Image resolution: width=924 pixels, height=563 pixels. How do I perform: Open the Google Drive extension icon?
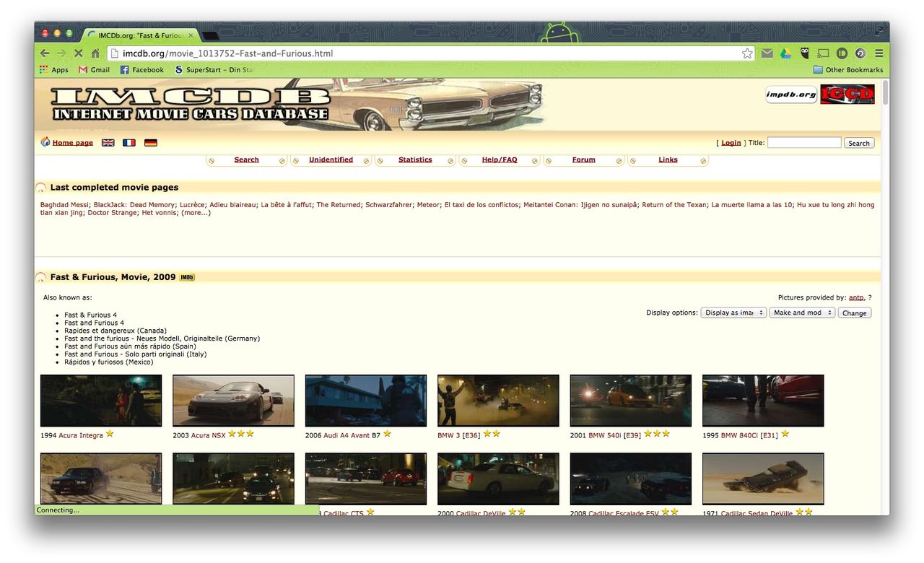(785, 53)
